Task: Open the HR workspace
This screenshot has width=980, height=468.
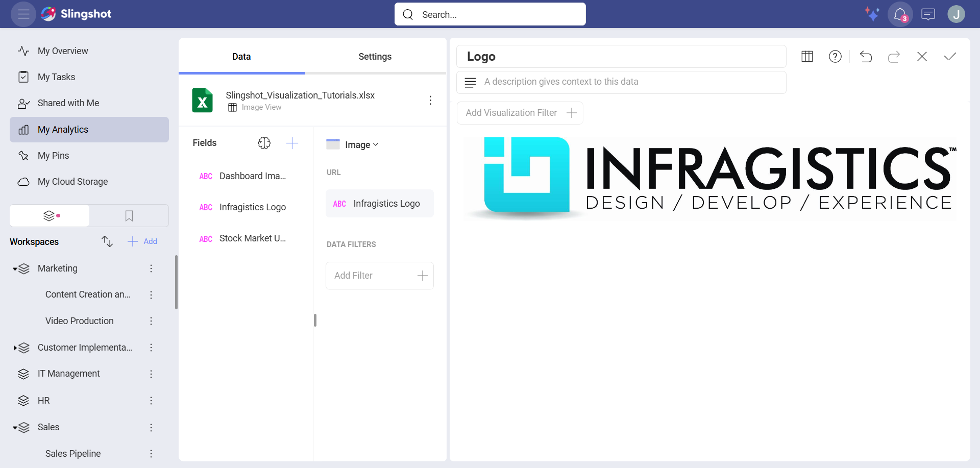Action: point(44,401)
